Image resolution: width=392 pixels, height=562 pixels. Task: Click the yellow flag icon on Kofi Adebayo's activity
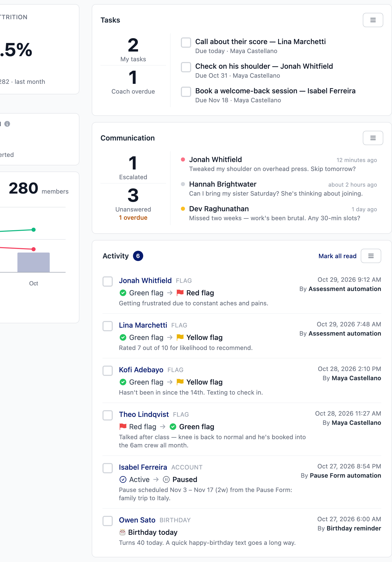pyautogui.click(x=180, y=382)
